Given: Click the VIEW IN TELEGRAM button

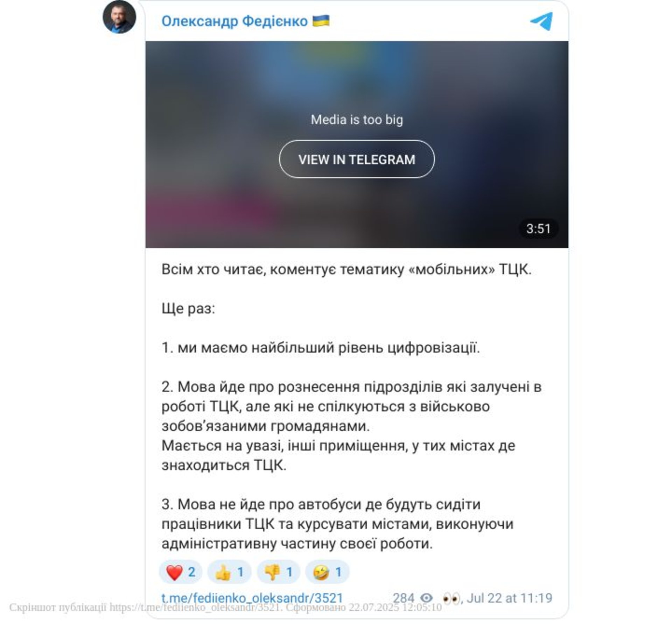Looking at the screenshot, I should tap(357, 159).
